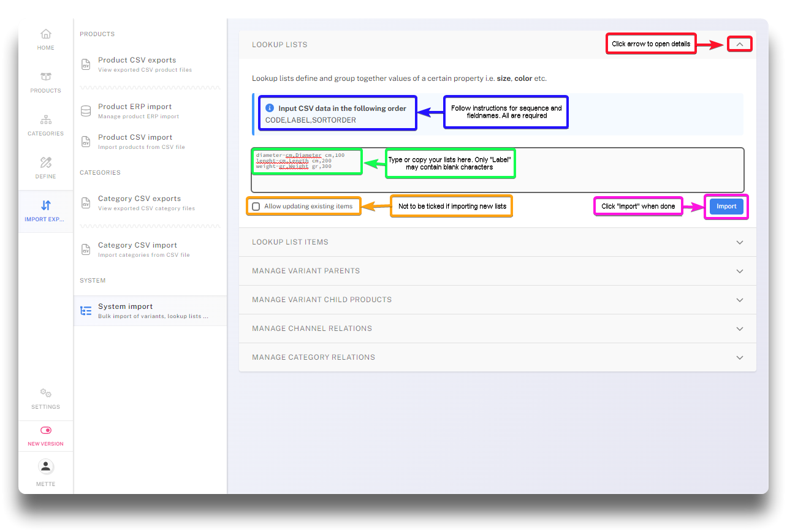The height and width of the screenshot is (532, 787).
Task: Click the Import Export arrows icon
Action: (46, 205)
